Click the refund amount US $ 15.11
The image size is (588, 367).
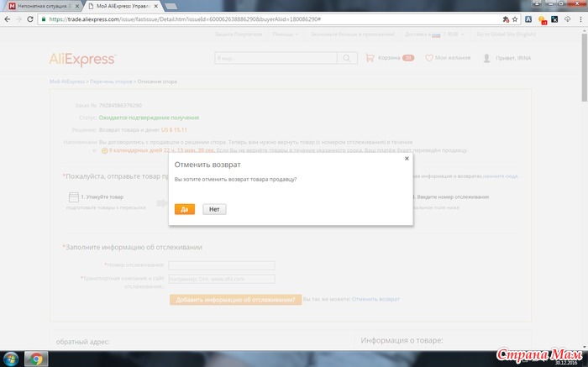174,129
